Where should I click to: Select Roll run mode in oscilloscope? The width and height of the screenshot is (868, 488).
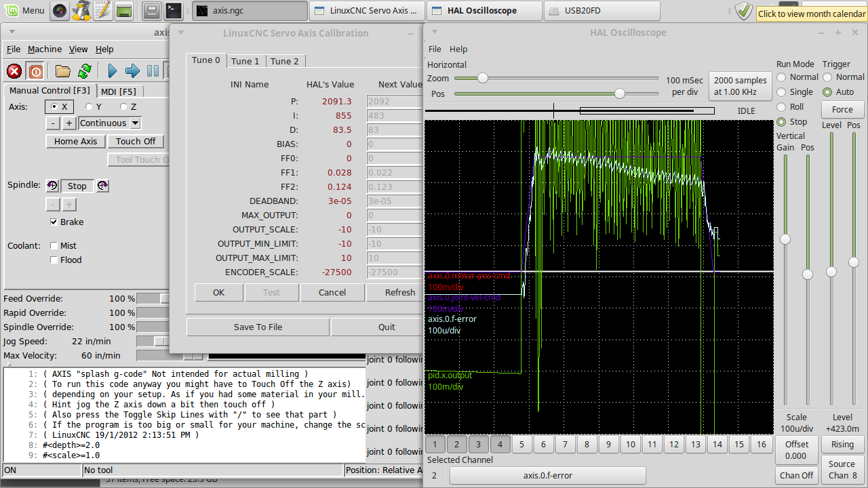point(782,107)
